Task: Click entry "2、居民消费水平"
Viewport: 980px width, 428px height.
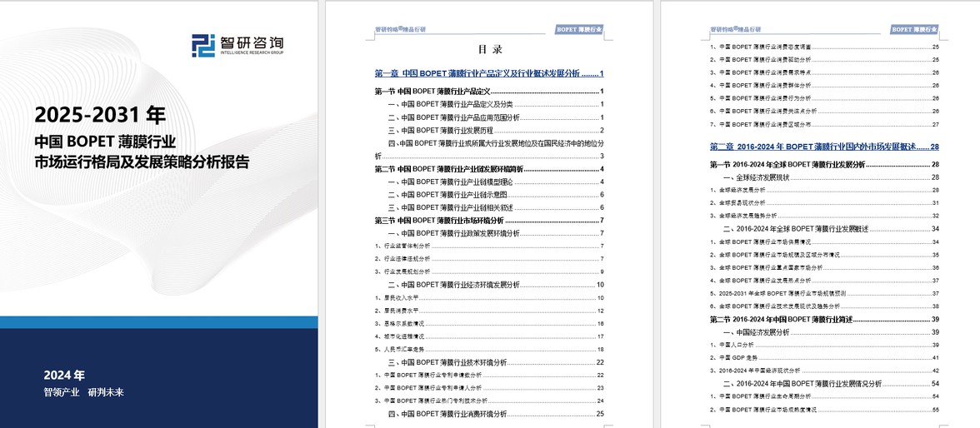Action: pyautogui.click(x=488, y=311)
